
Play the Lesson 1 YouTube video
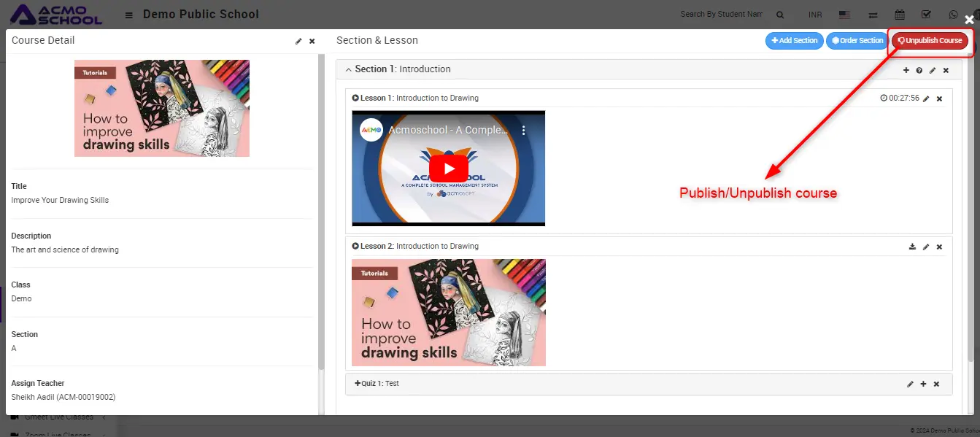(448, 169)
